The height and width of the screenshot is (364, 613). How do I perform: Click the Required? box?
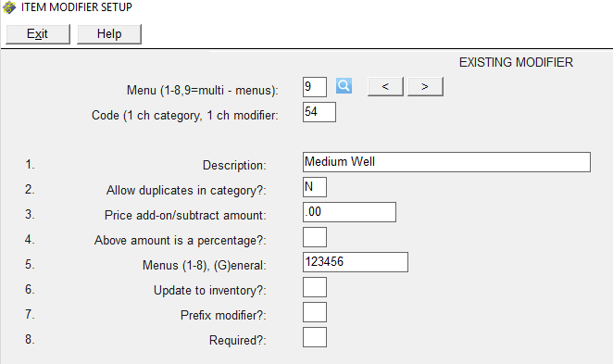(315, 337)
